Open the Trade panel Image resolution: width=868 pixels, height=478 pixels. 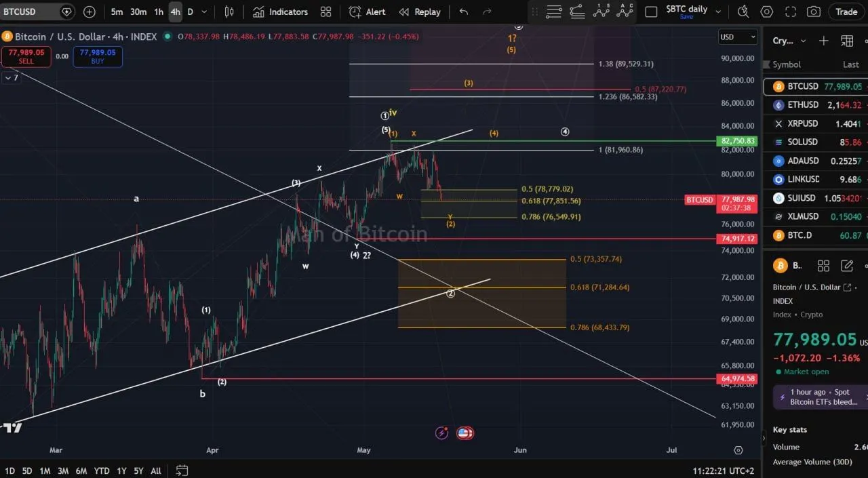pyautogui.click(x=846, y=12)
